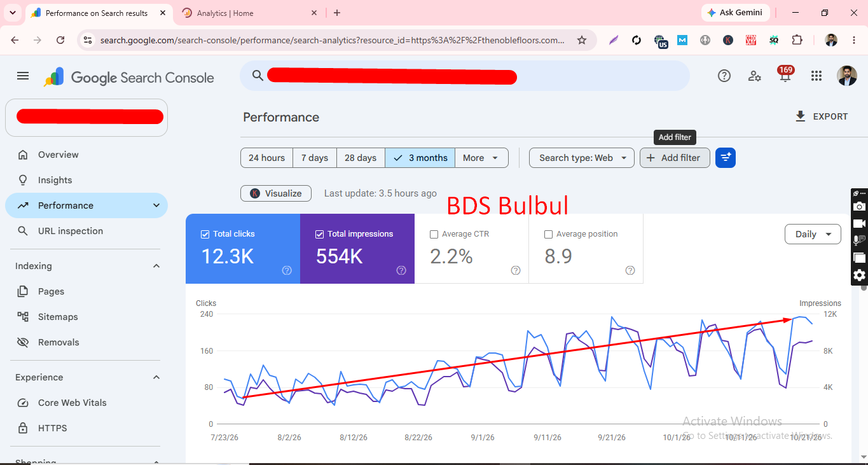Click the Add filter button
The image size is (868, 465).
click(675, 158)
